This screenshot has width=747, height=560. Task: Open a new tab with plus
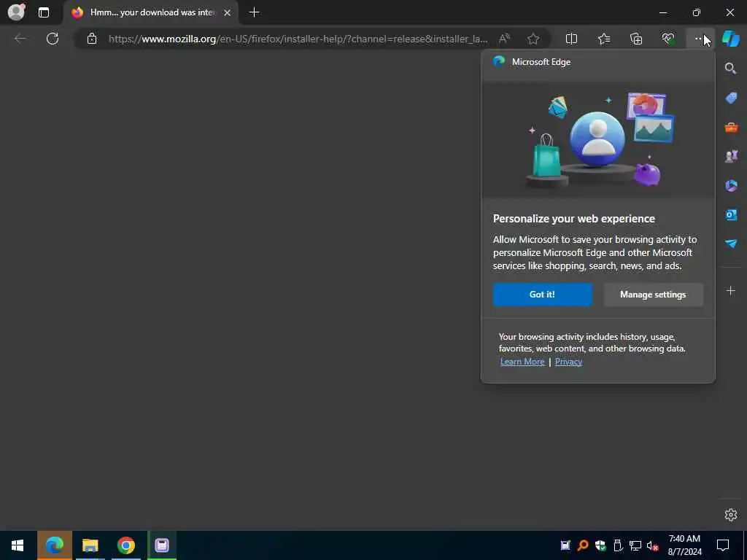(x=255, y=12)
